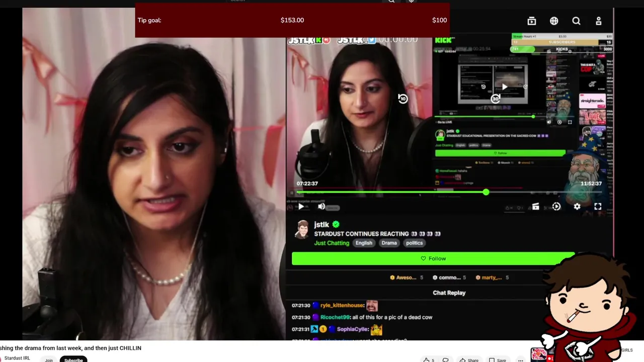Dislike the YouTube video

click(x=445, y=360)
